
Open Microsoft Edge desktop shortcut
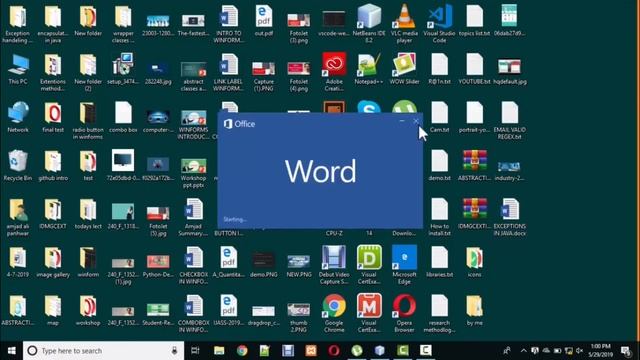pos(404,264)
